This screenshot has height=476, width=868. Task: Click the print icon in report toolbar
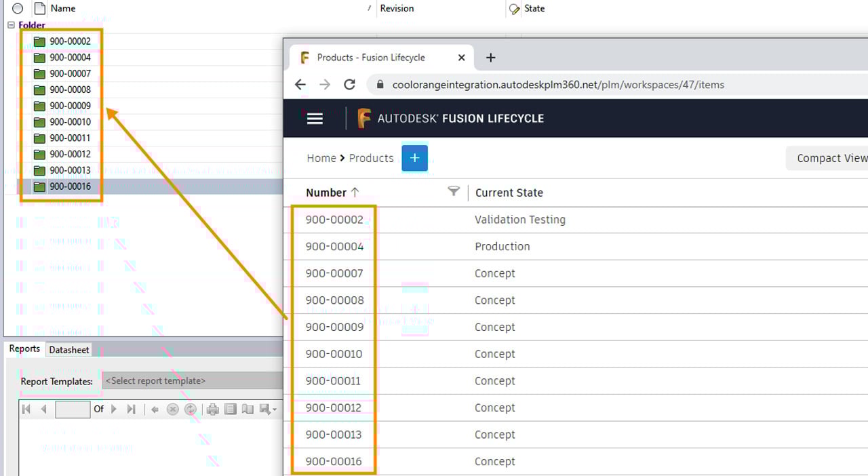(x=213, y=409)
